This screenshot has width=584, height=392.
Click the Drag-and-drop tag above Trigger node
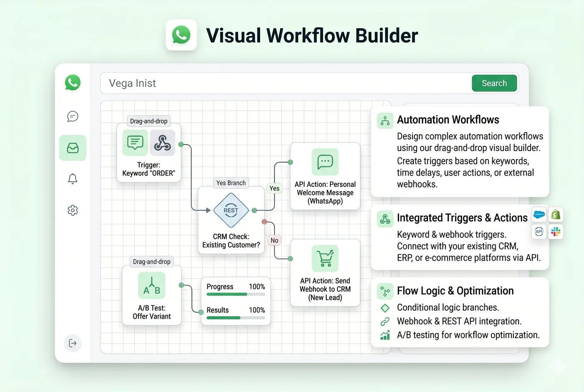tap(149, 121)
